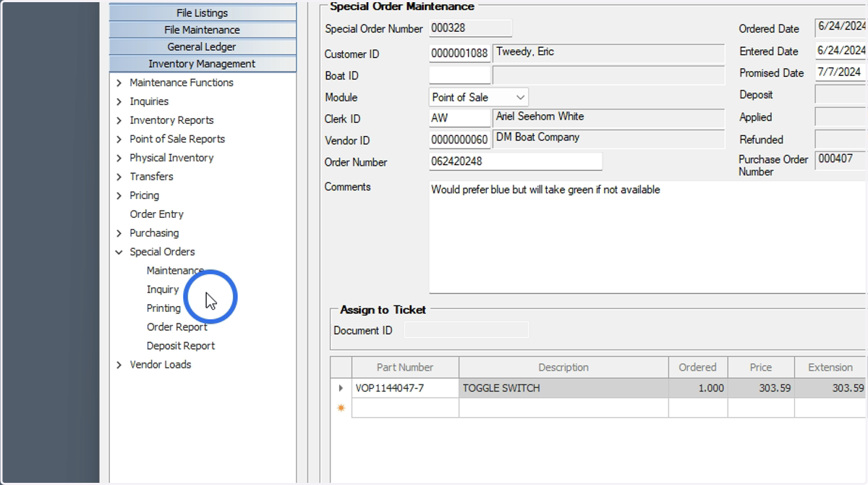Open Deposit Report under Special Orders
868x485 pixels.
pyautogui.click(x=181, y=346)
